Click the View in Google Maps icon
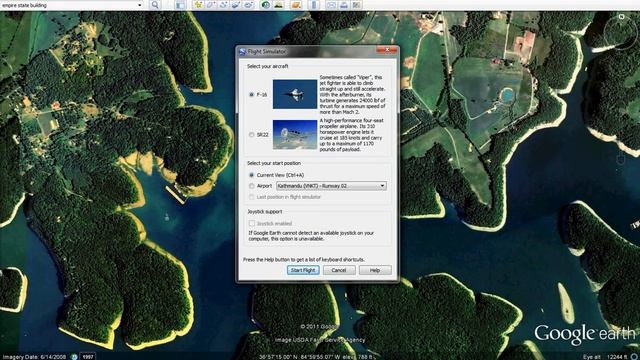This screenshot has width=640, height=360. (x=356, y=5)
